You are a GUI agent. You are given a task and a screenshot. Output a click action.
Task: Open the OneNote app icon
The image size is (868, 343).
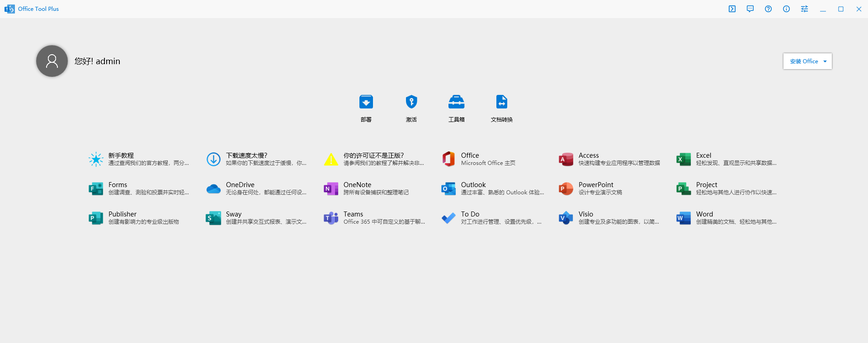(x=331, y=188)
